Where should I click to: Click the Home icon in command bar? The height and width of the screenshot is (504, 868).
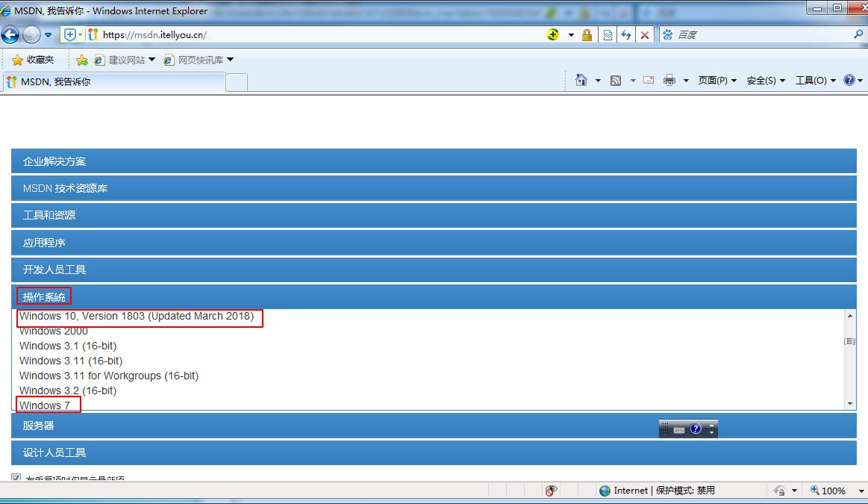click(x=581, y=81)
